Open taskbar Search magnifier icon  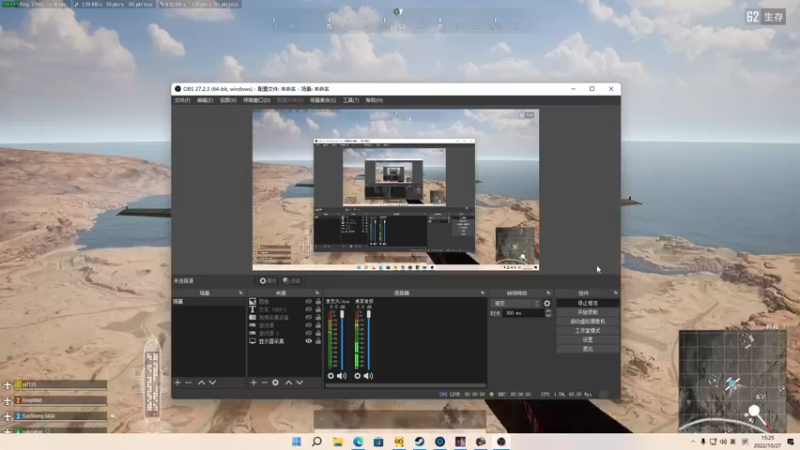[x=317, y=441]
